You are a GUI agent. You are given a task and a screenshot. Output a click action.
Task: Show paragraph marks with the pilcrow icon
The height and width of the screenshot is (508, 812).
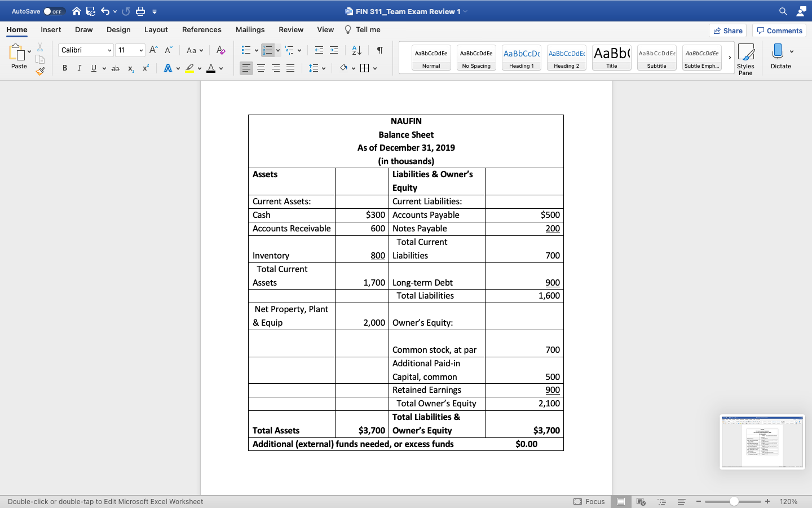tap(379, 50)
